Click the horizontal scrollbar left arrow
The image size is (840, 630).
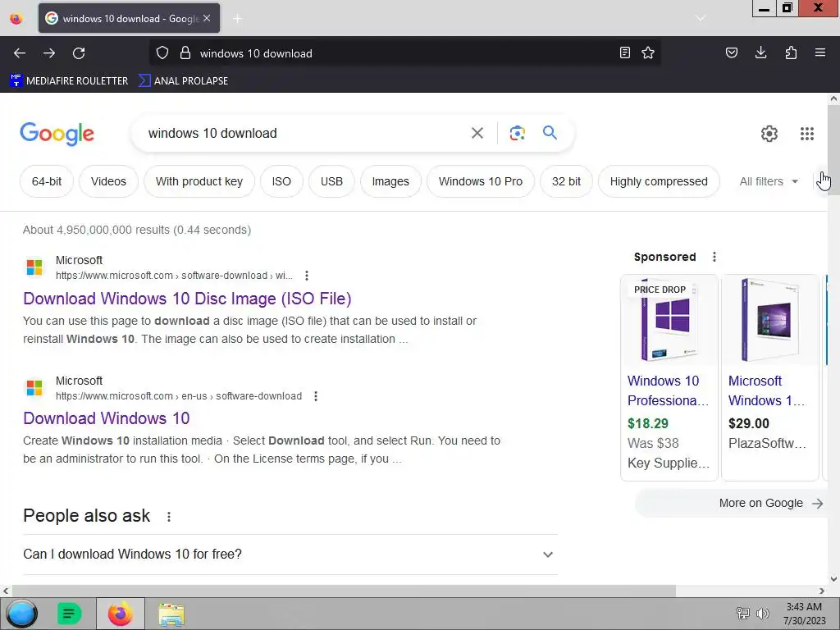coord(6,591)
